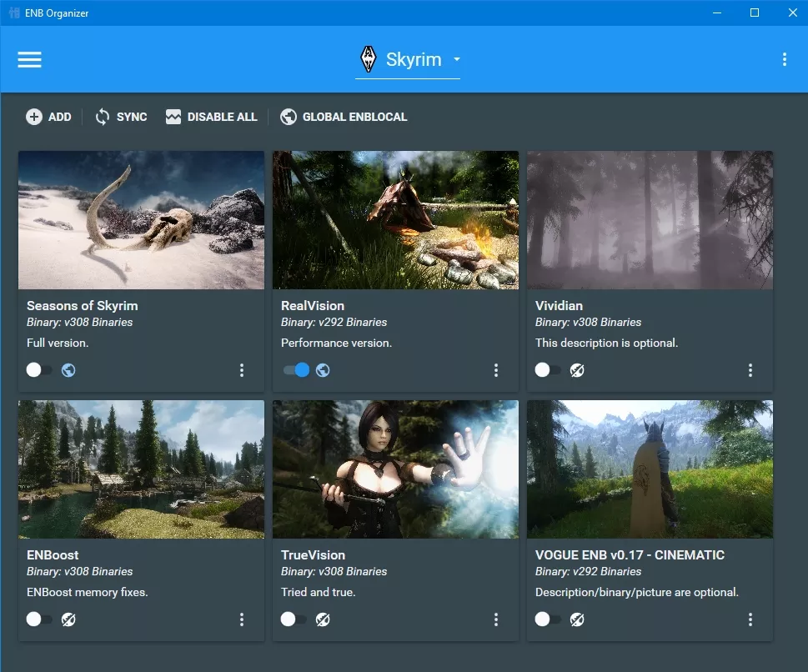Open more options for ENBoost
808x672 pixels.
click(242, 619)
